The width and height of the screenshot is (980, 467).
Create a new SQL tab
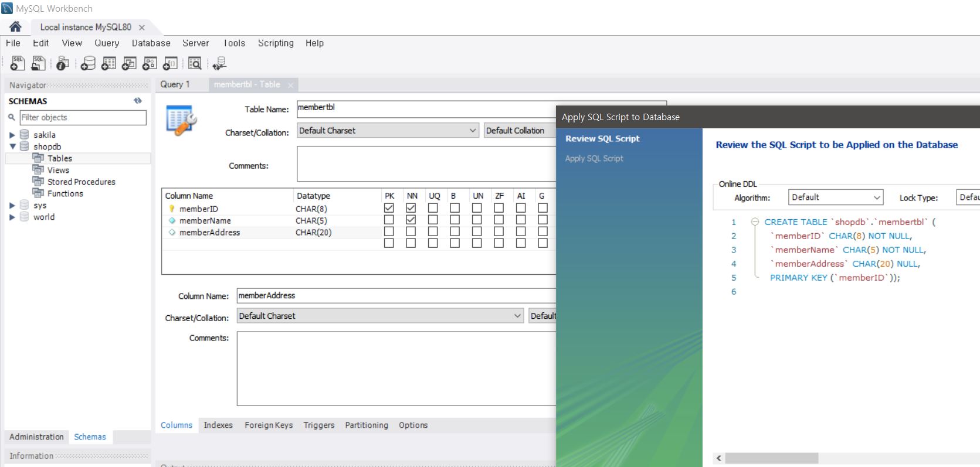tap(17, 63)
